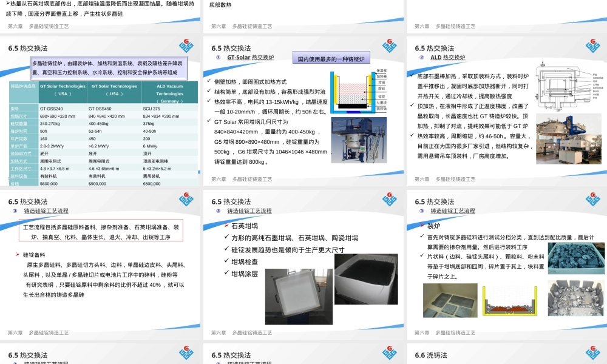Click 铸造硅锭工艺流程 heading on the 硅锭备料 slide

point(46,211)
